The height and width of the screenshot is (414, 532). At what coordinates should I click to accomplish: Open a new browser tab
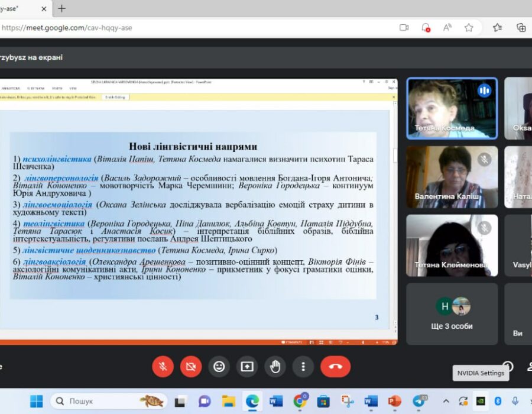61,8
